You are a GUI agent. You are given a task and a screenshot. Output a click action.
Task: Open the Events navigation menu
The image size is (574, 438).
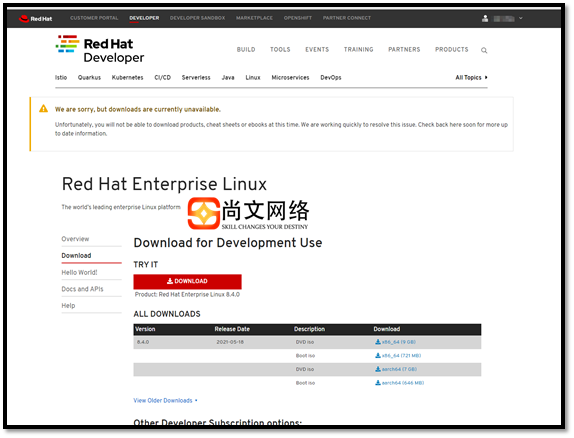(x=317, y=49)
